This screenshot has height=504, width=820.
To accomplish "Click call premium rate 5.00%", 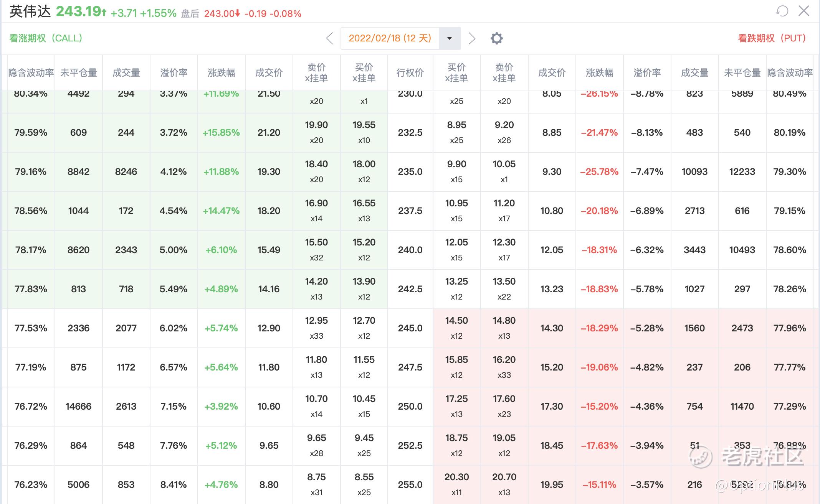I will click(x=174, y=250).
